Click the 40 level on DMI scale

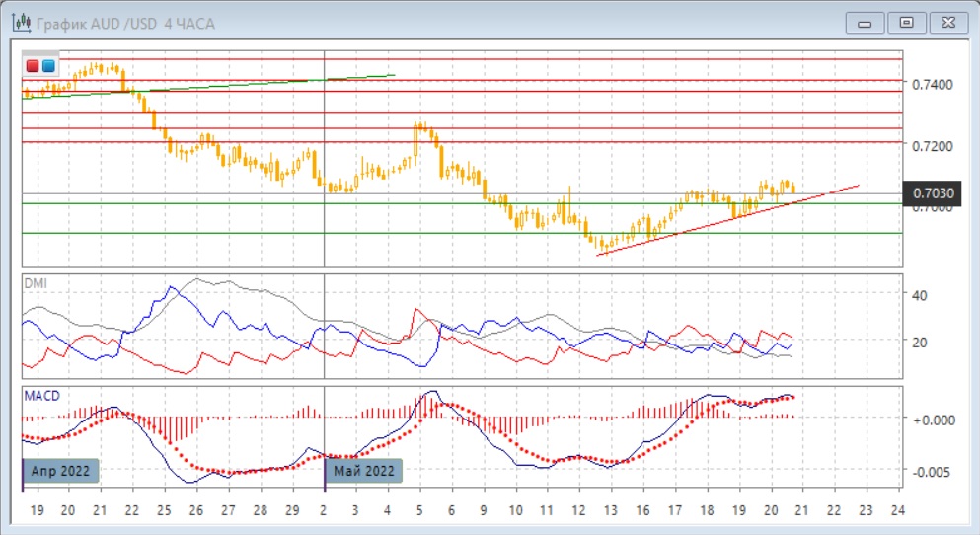(919, 295)
